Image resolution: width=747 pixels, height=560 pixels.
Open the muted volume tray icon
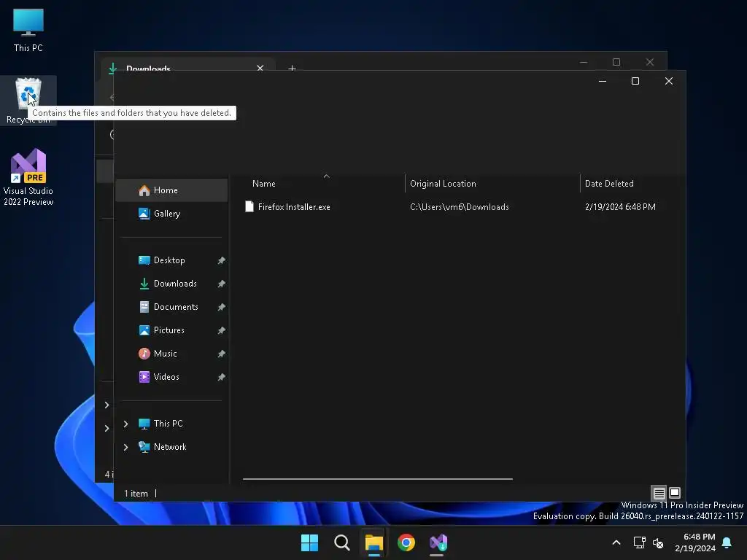[658, 542]
